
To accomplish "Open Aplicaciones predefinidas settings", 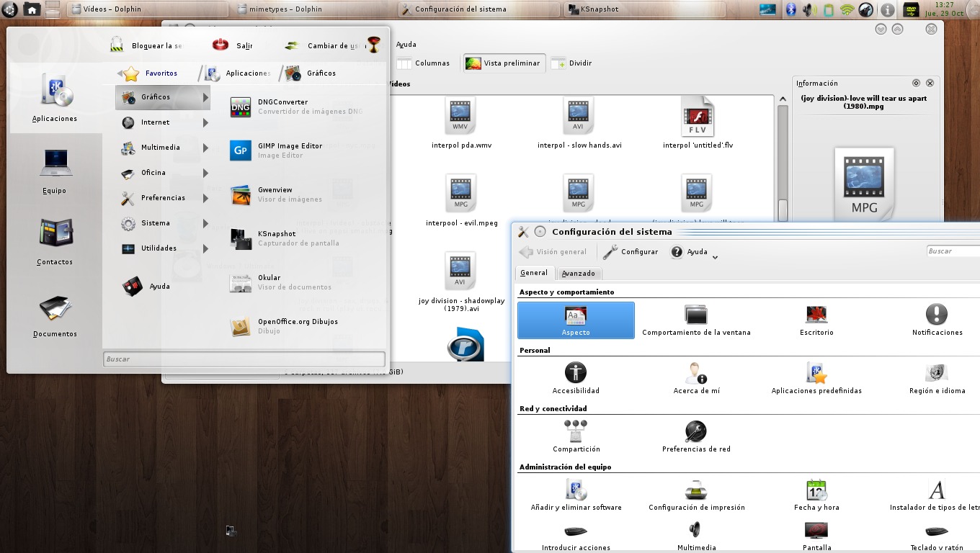I will point(816,379).
